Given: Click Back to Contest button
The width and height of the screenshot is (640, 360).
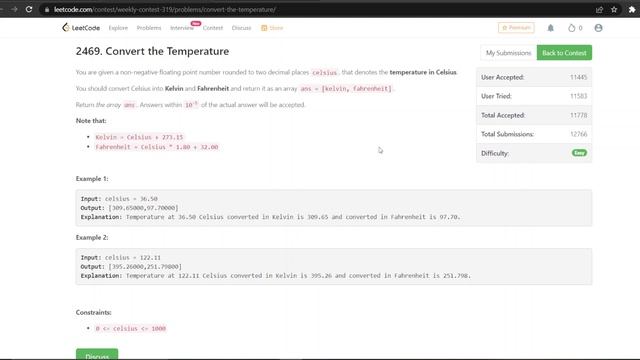Looking at the screenshot, I should tap(564, 53).
